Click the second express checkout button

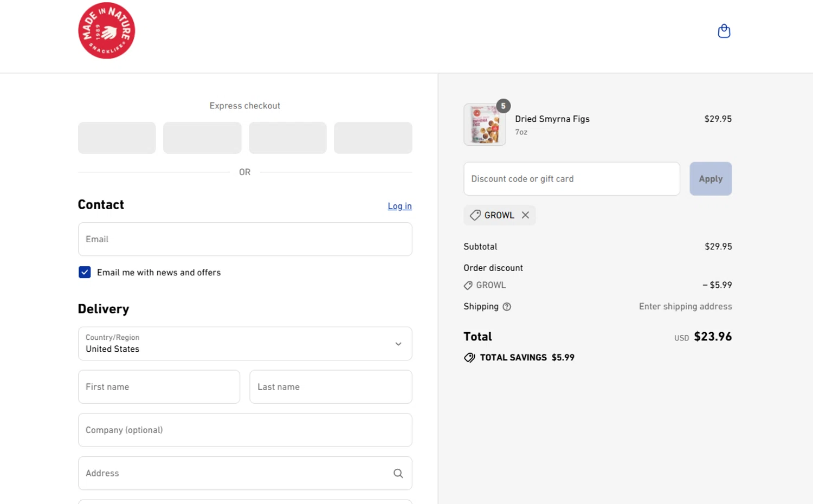[202, 138]
